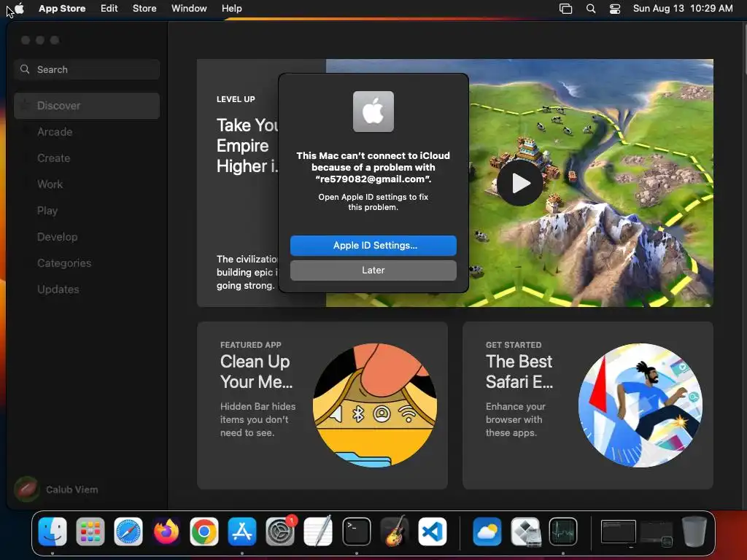The width and height of the screenshot is (747, 560).
Task: Open Finder from the Dock
Action: tap(53, 532)
